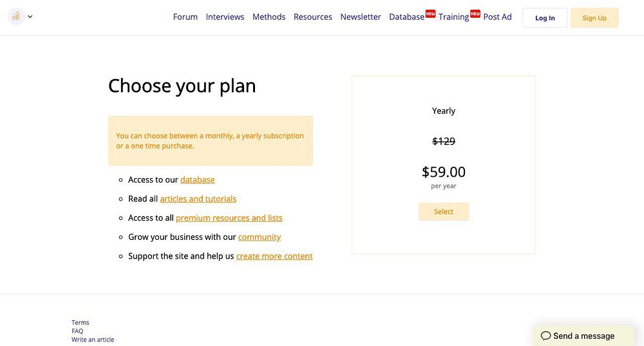Navigate to Resources
The height and width of the screenshot is (346, 644).
[312, 17]
